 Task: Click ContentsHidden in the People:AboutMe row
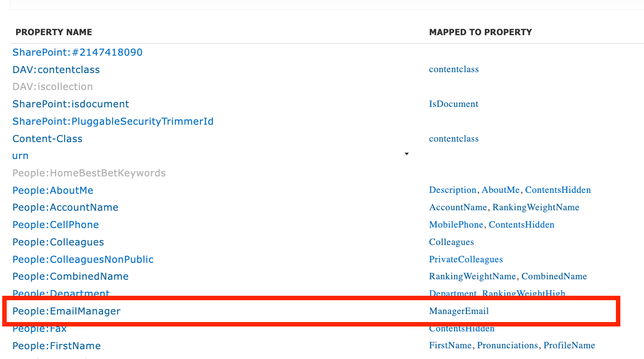pos(558,190)
